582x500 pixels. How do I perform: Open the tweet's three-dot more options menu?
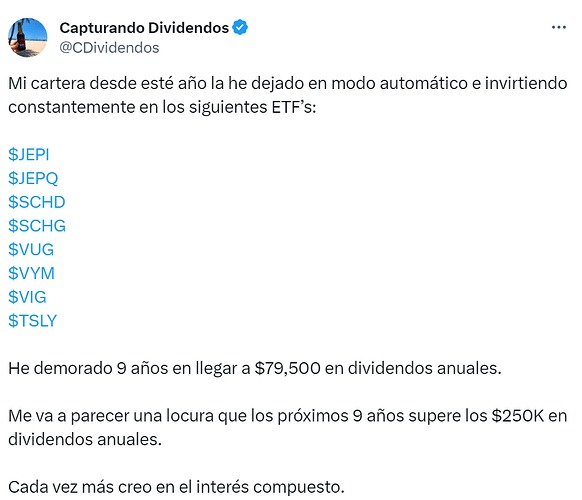pos(559,27)
